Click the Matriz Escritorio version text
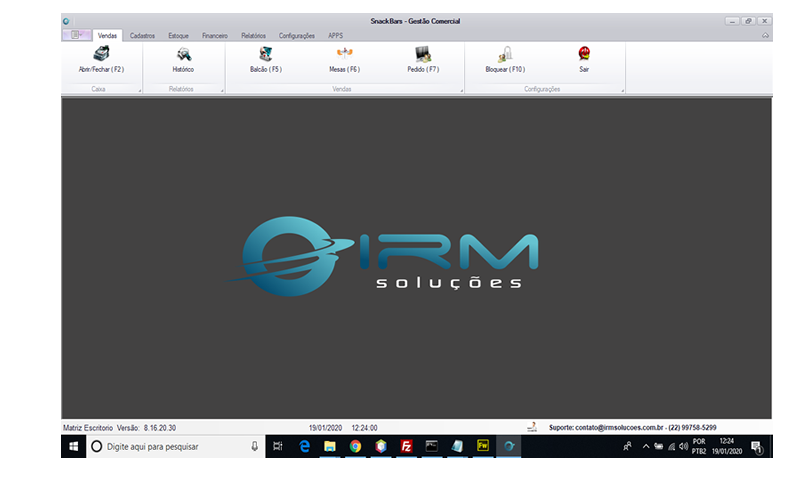Viewport: 800px width, 500px height. [119, 428]
